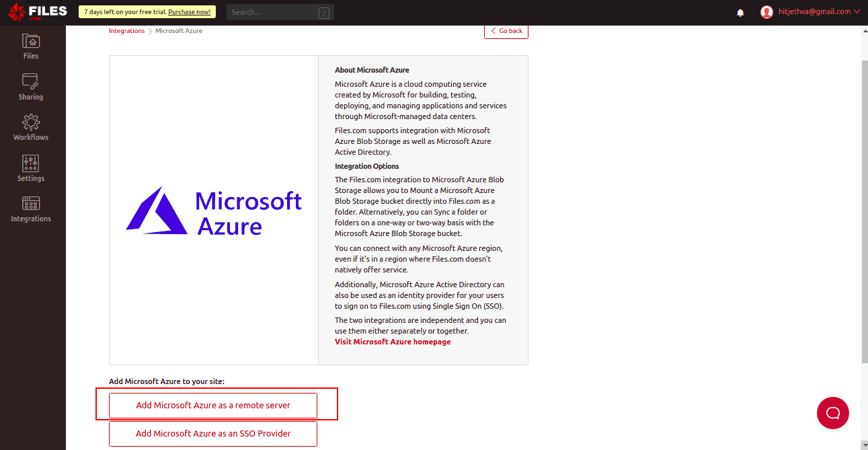Image resolution: width=868 pixels, height=450 pixels.
Task: Click the Integration Options heading
Action: coord(367,166)
